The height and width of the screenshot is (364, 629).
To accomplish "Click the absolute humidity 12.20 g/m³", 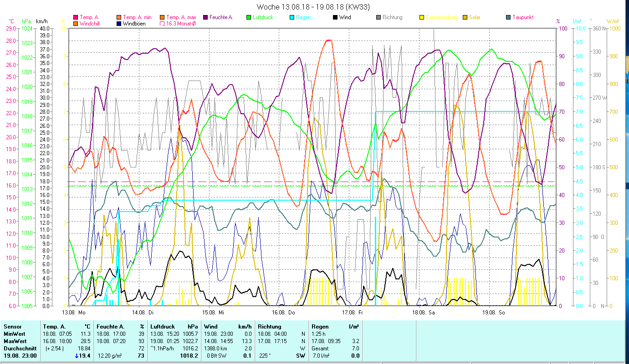I will tap(111, 356).
